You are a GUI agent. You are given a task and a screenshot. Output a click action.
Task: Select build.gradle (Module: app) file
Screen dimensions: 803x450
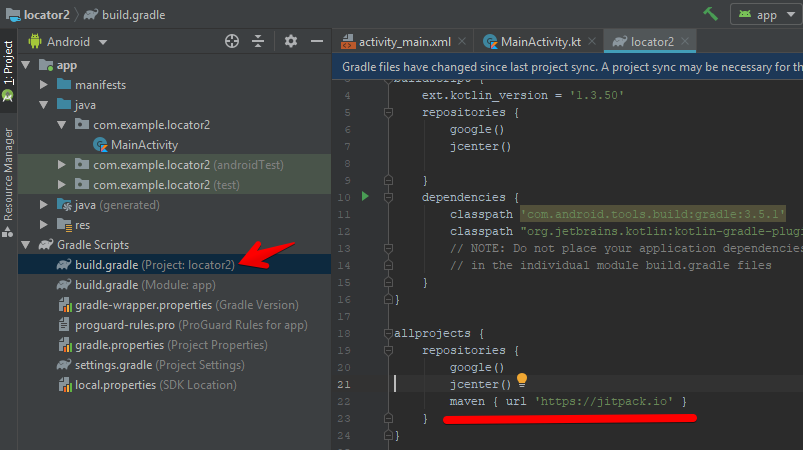142,285
